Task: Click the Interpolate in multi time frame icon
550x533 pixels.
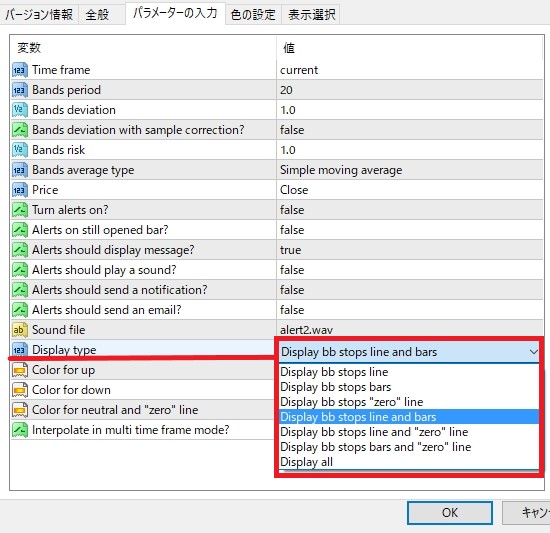Action: coord(20,430)
